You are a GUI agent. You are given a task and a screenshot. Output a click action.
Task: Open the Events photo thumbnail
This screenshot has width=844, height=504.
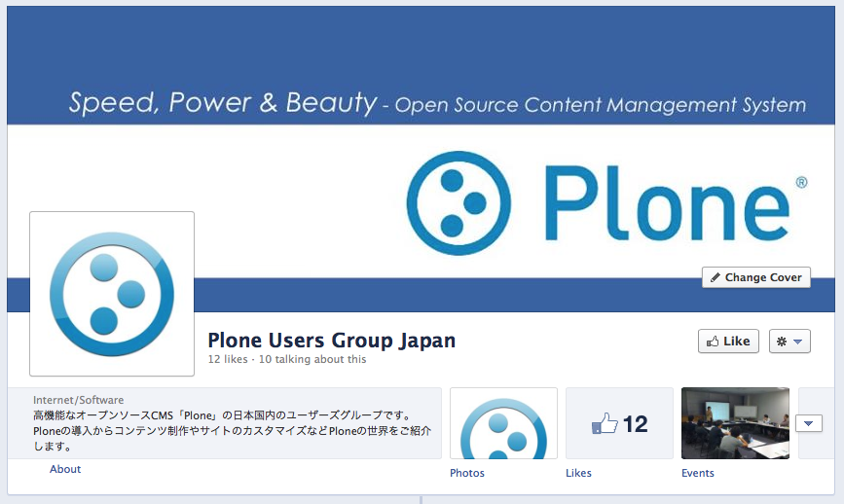pos(735,423)
